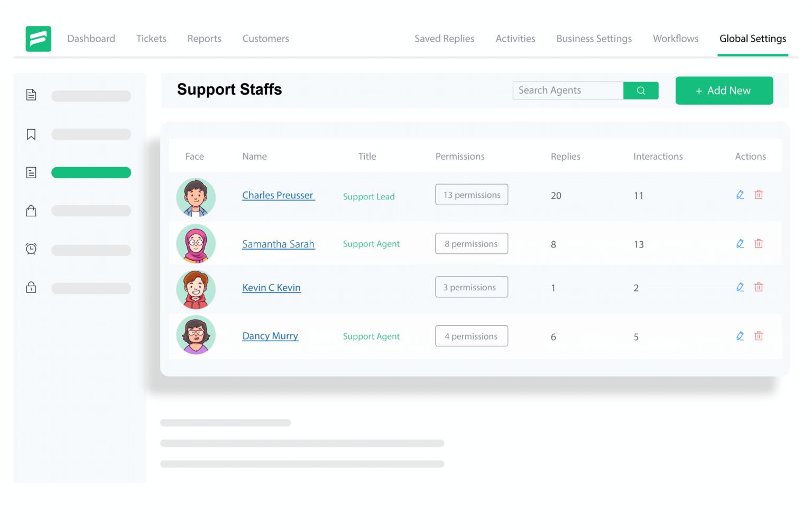The image size is (812, 530).
Task: Select the shopping bag icon in the sidebar
Action: click(31, 211)
